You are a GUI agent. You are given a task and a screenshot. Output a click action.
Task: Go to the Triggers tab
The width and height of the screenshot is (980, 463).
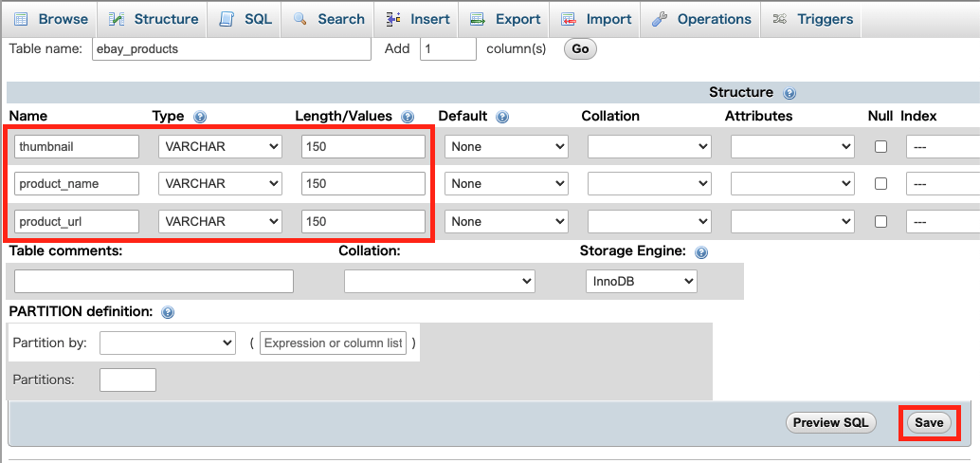(812, 19)
